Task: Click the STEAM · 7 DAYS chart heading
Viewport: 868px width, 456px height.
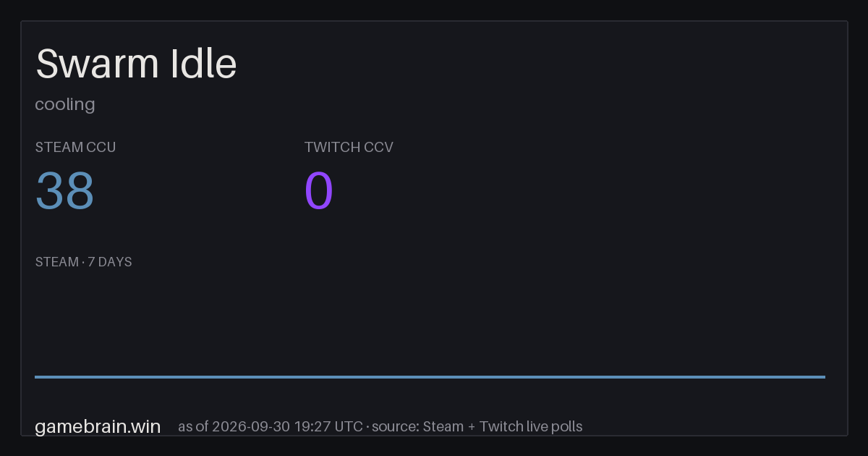Action: click(84, 262)
